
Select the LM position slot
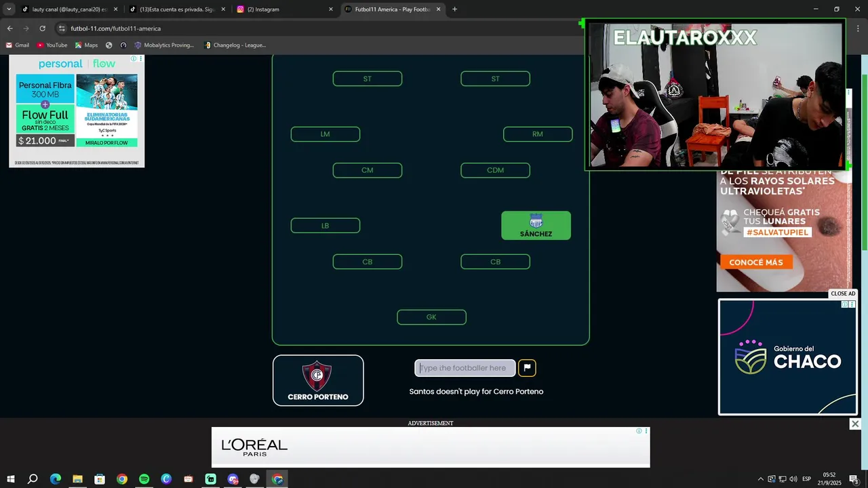point(325,134)
